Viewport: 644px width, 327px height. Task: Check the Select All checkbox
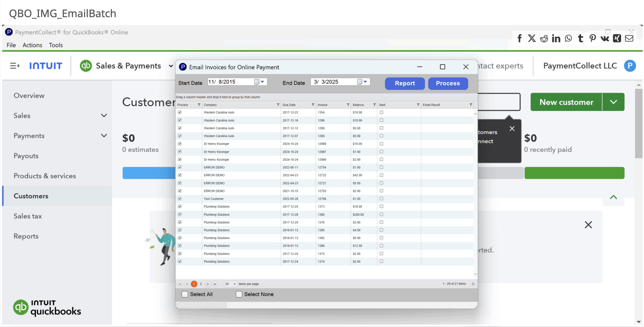(x=185, y=294)
